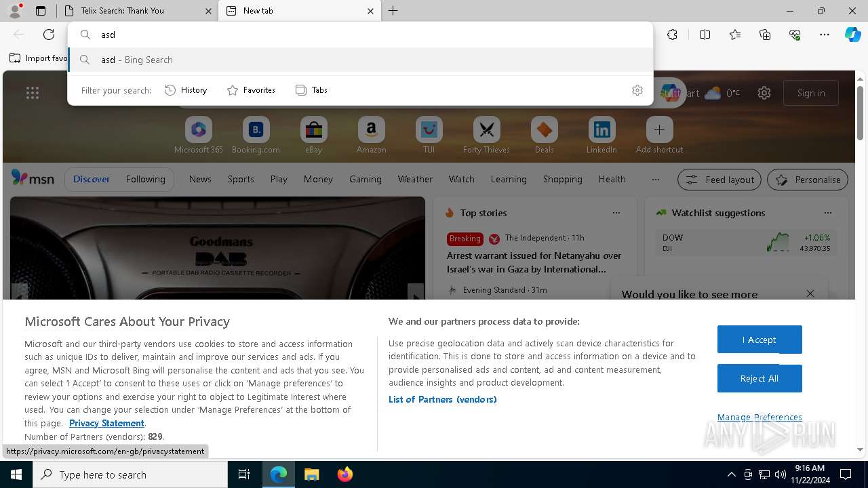
Task: Open the Extensions puzzle icon
Action: 672,35
